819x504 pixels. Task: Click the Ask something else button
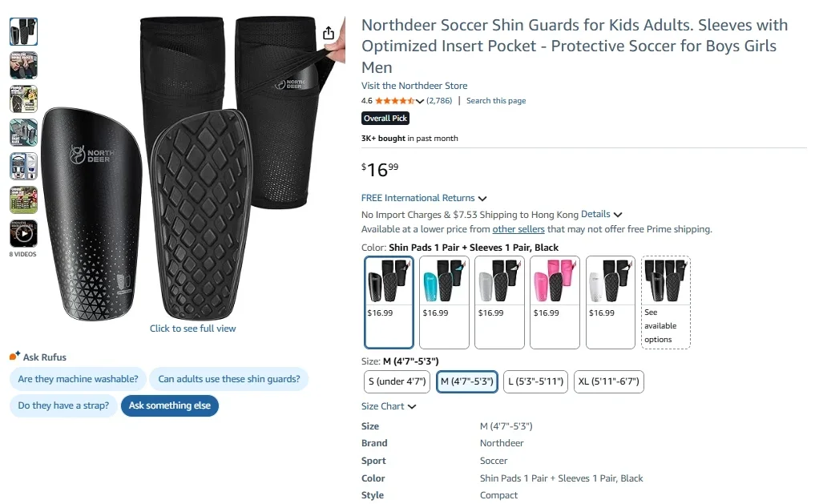(169, 405)
